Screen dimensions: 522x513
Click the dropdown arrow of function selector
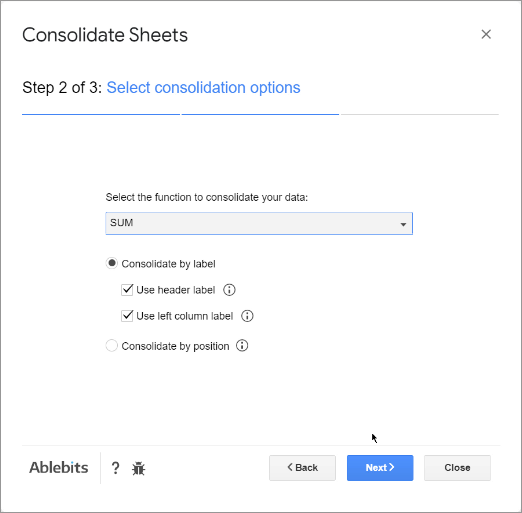(x=403, y=224)
